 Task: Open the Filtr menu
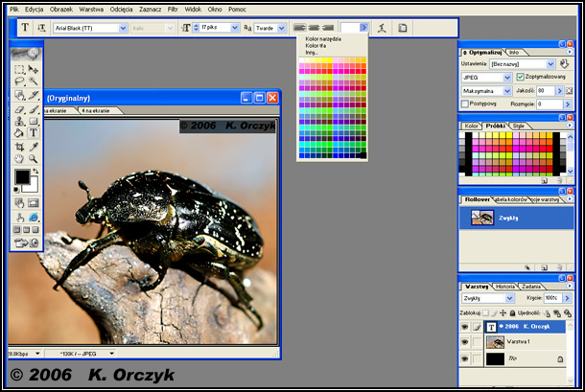173,8
